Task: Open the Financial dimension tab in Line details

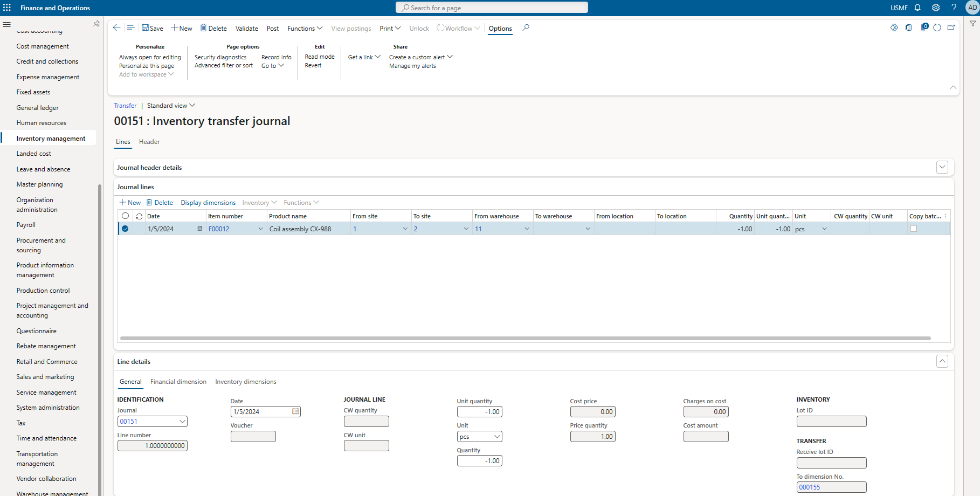Action: point(178,382)
